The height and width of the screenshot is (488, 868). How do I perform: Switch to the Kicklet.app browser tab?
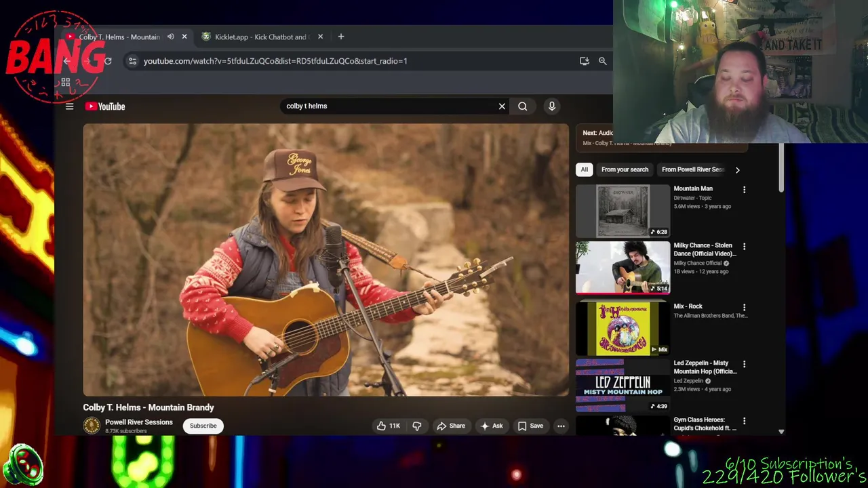coord(261,37)
